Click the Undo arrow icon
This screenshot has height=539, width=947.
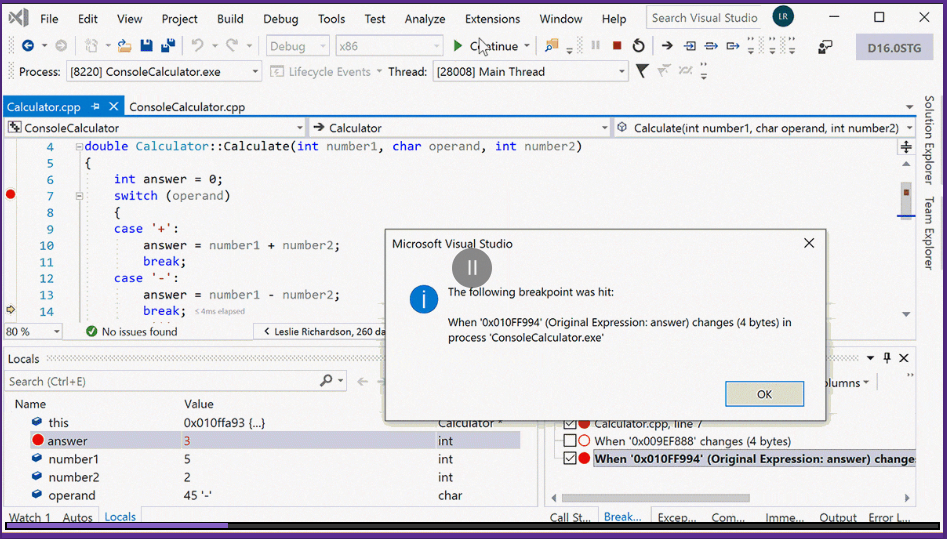click(197, 46)
